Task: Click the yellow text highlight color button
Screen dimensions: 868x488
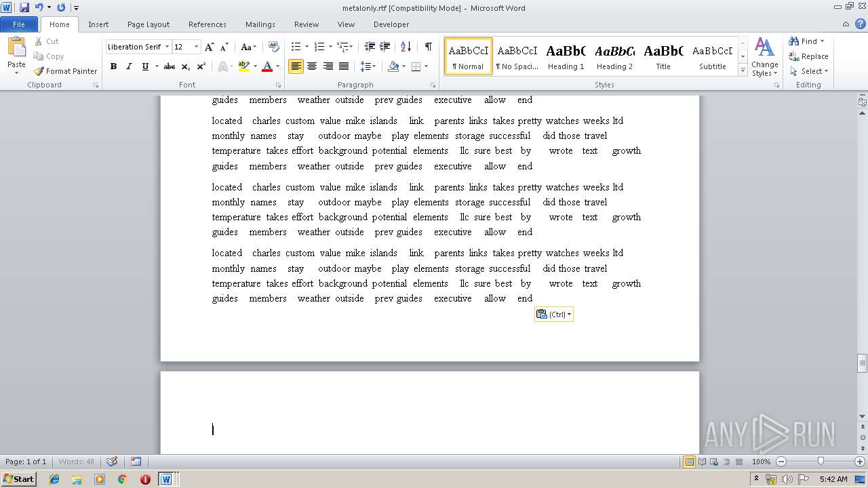Action: pyautogui.click(x=244, y=66)
